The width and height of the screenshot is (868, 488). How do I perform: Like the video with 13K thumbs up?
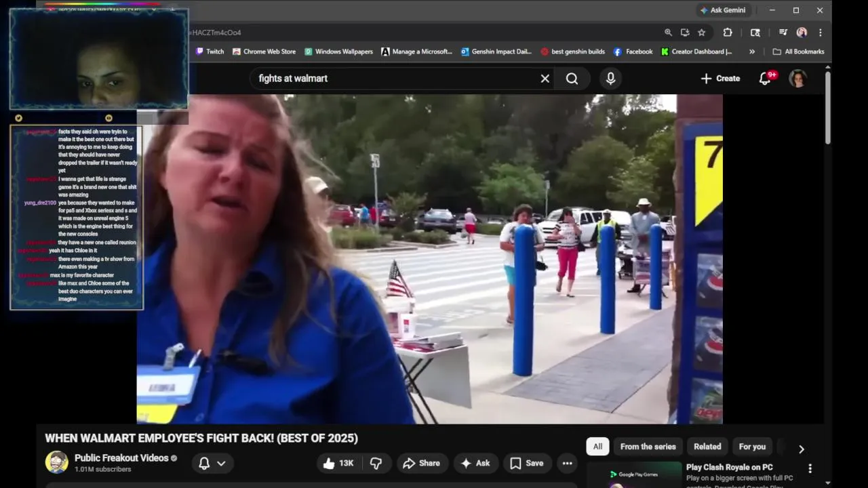pos(339,464)
